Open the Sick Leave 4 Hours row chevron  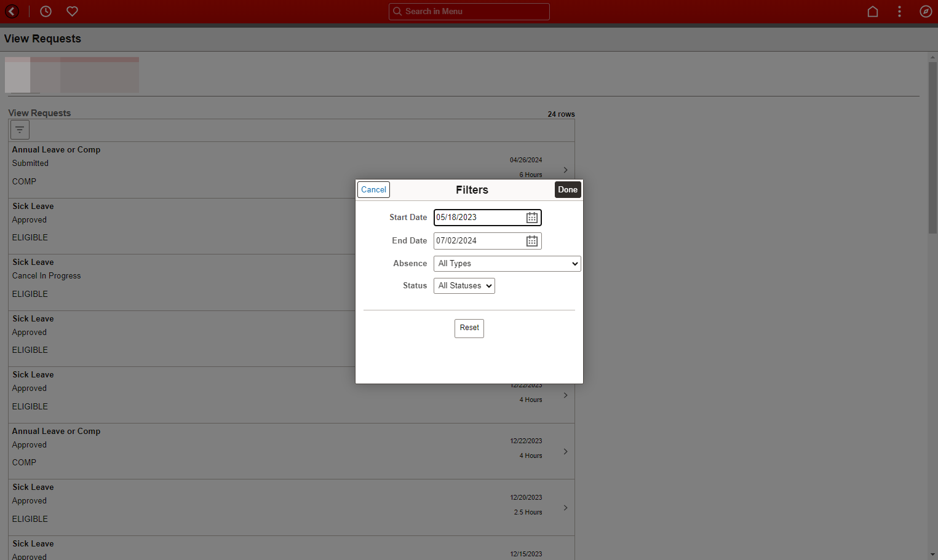(565, 395)
